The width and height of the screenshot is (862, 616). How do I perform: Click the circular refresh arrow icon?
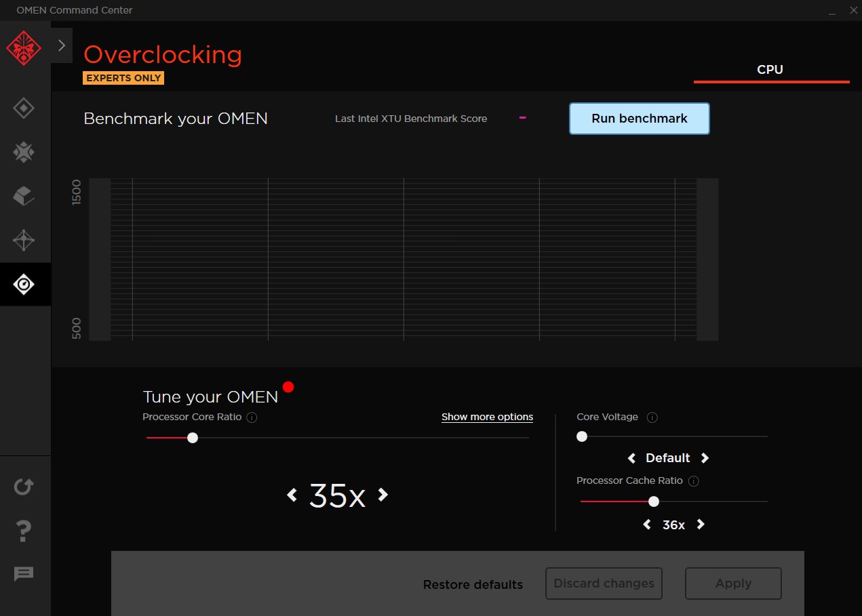(24, 486)
